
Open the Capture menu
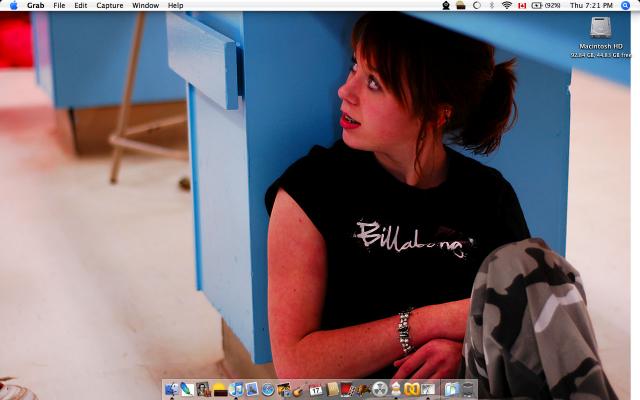(110, 5)
